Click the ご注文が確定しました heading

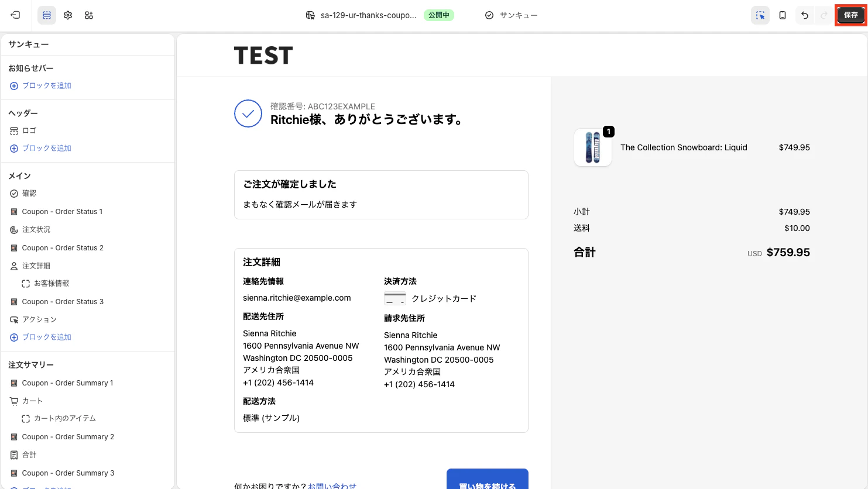tap(290, 184)
